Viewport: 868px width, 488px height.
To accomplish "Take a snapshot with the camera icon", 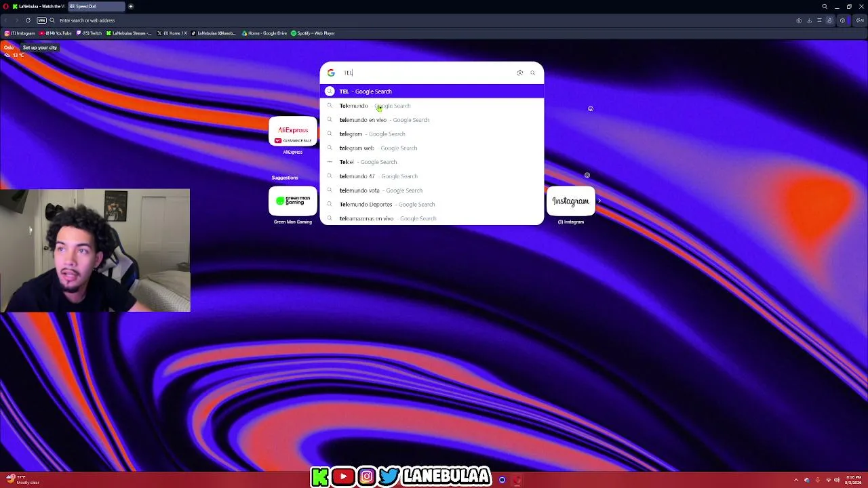I will pyautogui.click(x=799, y=20).
